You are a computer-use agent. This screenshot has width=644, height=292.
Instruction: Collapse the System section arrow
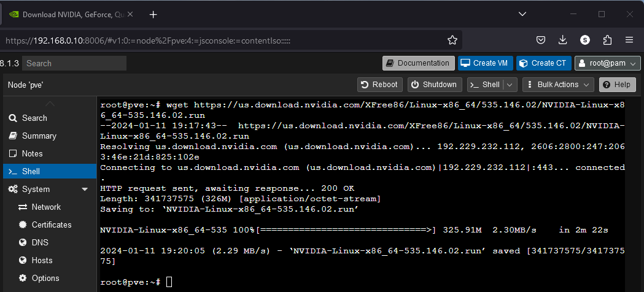[85, 189]
